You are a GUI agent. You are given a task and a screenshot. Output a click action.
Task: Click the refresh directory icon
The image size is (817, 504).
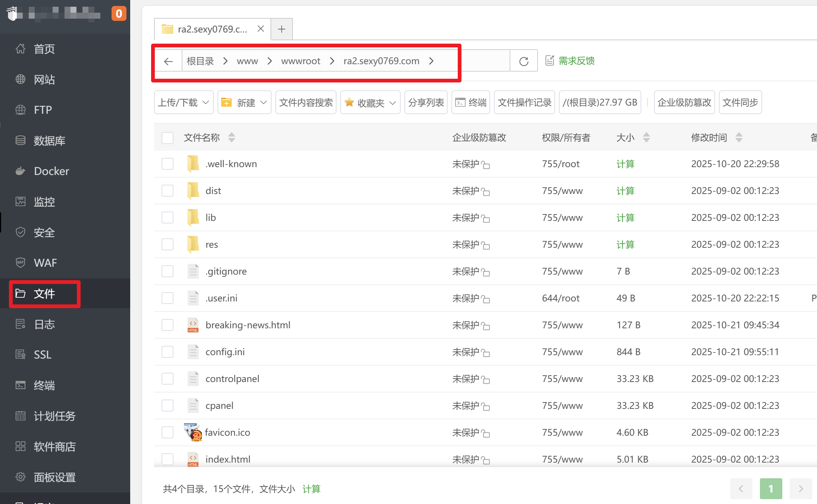524,61
